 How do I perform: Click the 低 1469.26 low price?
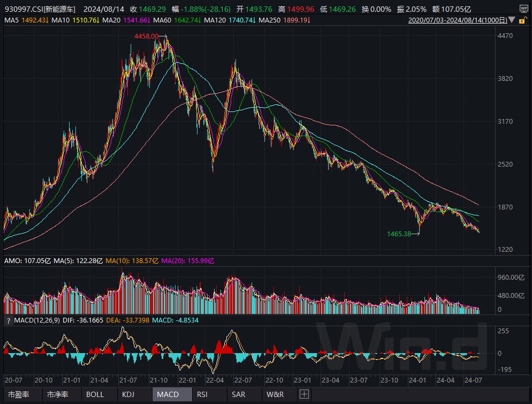click(x=338, y=9)
